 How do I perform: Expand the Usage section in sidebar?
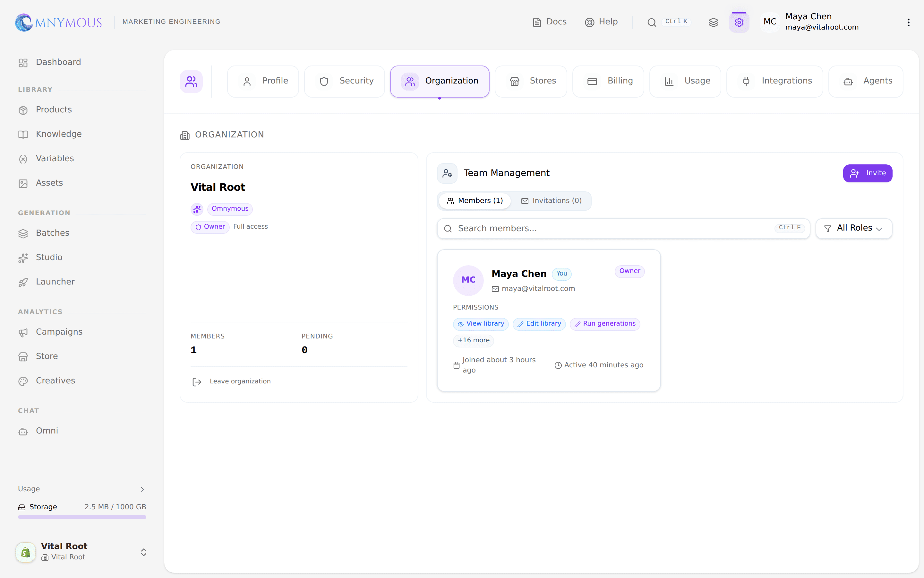click(x=82, y=489)
